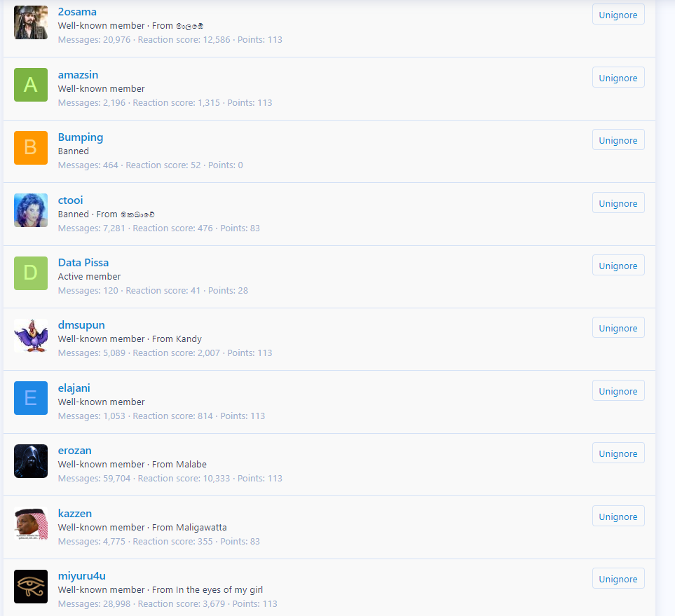This screenshot has height=616, width=675.
Task: Open the erozan username link
Action: pyautogui.click(x=75, y=451)
